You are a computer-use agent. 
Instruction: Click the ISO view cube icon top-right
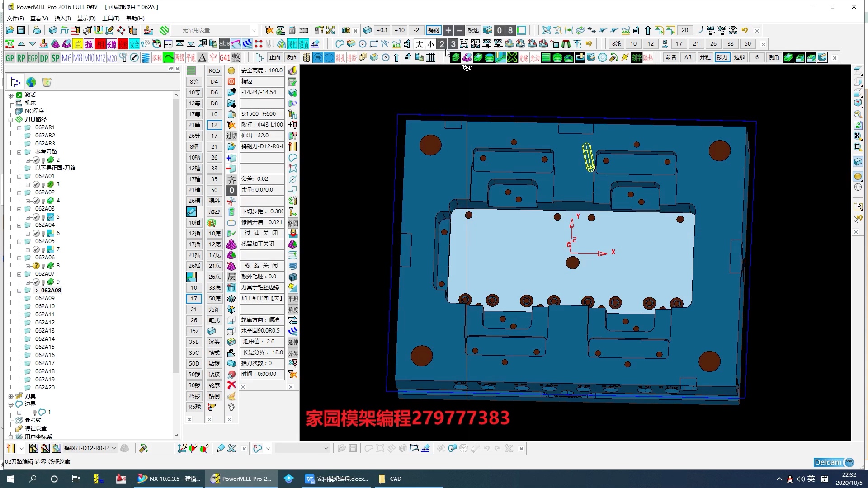pos(858,103)
